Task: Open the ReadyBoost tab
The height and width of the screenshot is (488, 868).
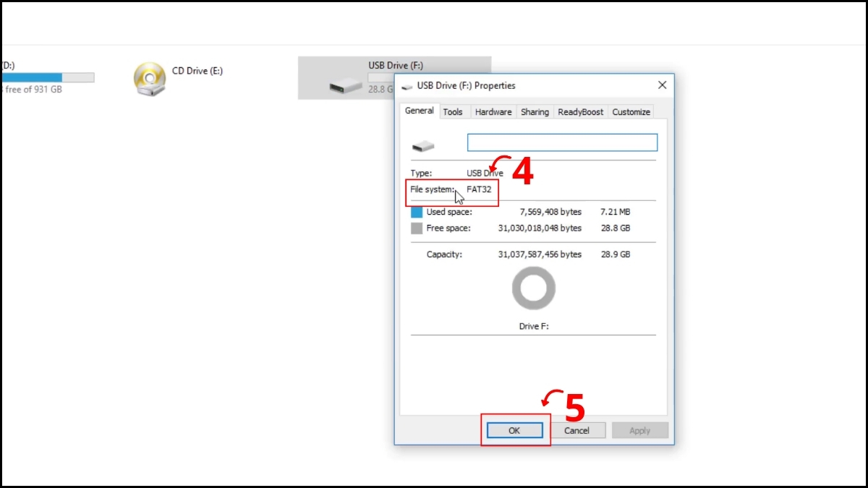Action: 581,112
